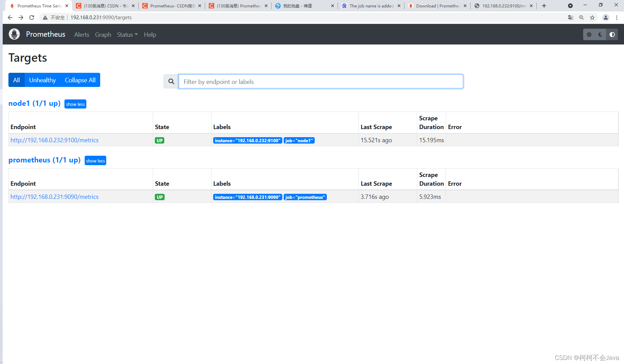Click the Prometheus flame logo

(14, 34)
